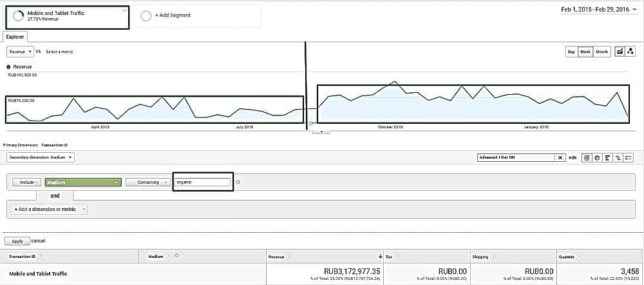Collapse the chart using the bottom handle

(321, 132)
